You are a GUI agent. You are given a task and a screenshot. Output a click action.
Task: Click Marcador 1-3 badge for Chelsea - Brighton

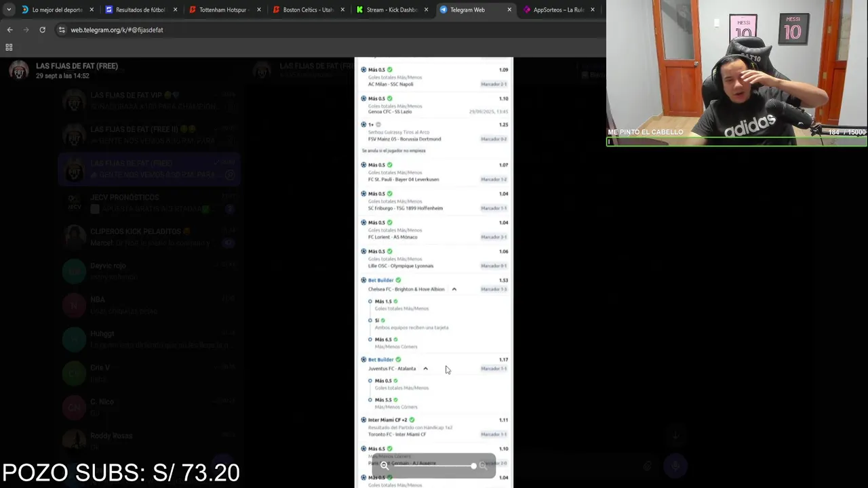point(494,289)
